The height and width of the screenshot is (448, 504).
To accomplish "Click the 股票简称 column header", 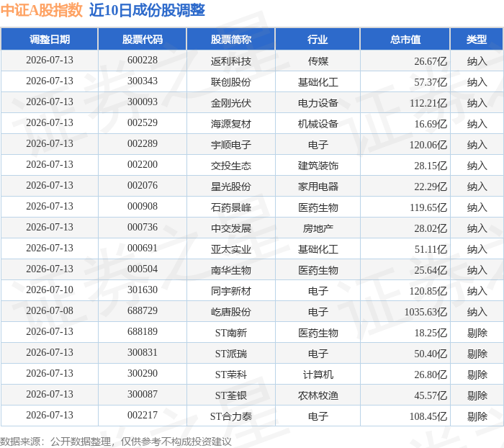I will coord(231,39).
